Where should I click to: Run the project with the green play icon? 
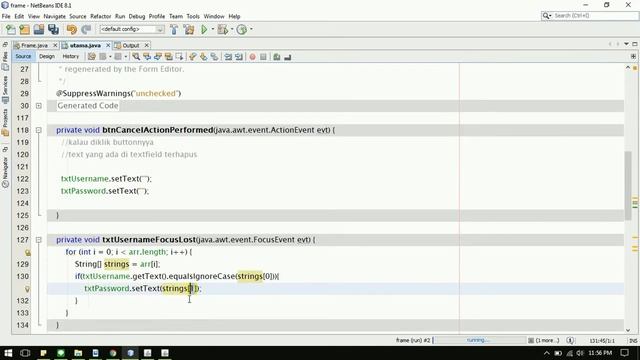(x=204, y=29)
